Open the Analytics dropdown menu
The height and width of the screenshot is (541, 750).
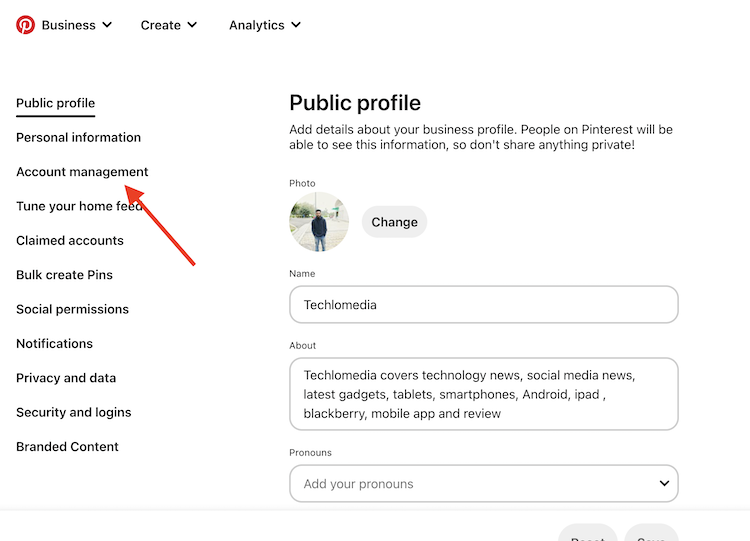pos(265,25)
